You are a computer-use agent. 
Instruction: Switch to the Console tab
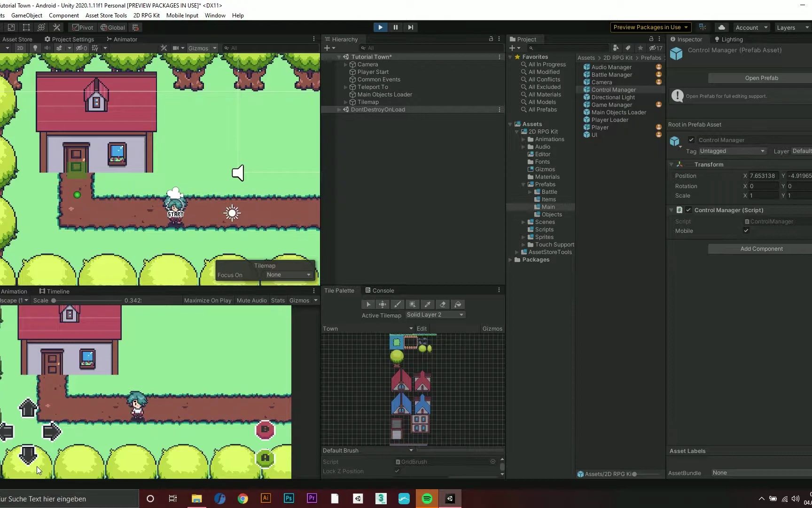[380, 290]
